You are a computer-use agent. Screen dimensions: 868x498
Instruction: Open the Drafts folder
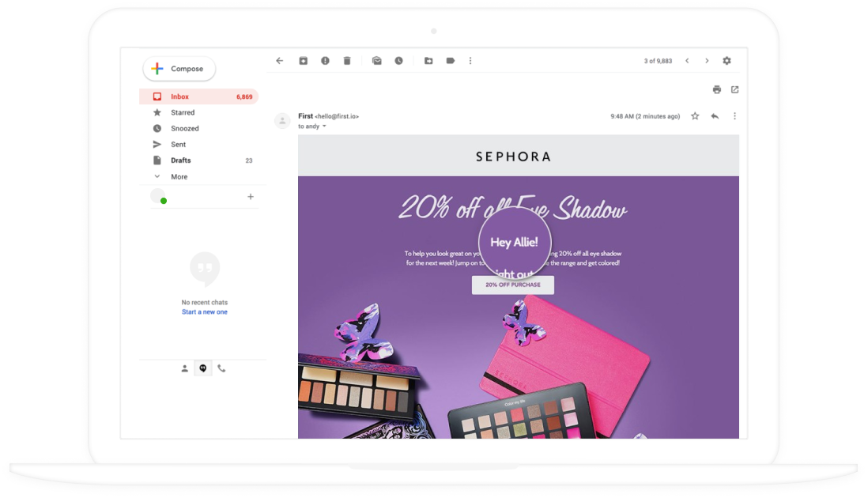click(x=181, y=160)
